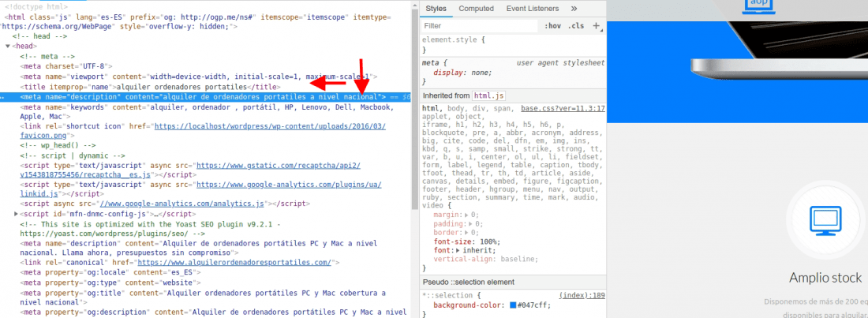Switch to the Computed tab
868x318 pixels.
pos(476,9)
